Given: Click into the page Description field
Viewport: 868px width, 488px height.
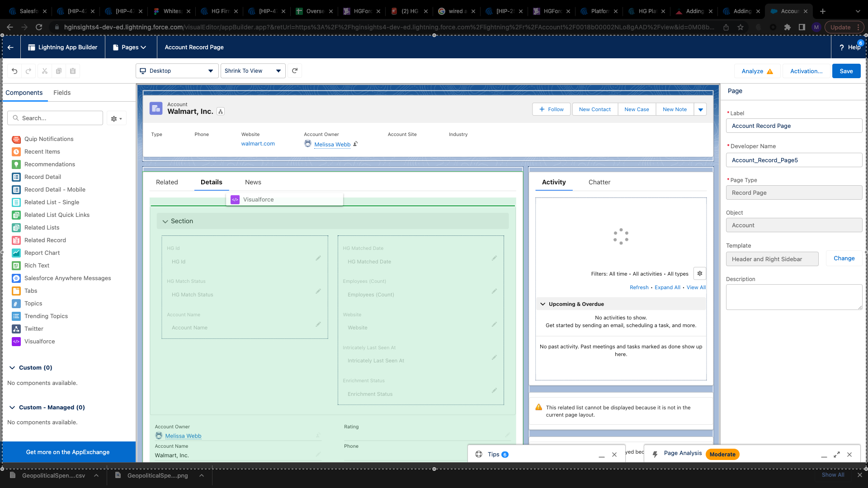Looking at the screenshot, I should (793, 296).
